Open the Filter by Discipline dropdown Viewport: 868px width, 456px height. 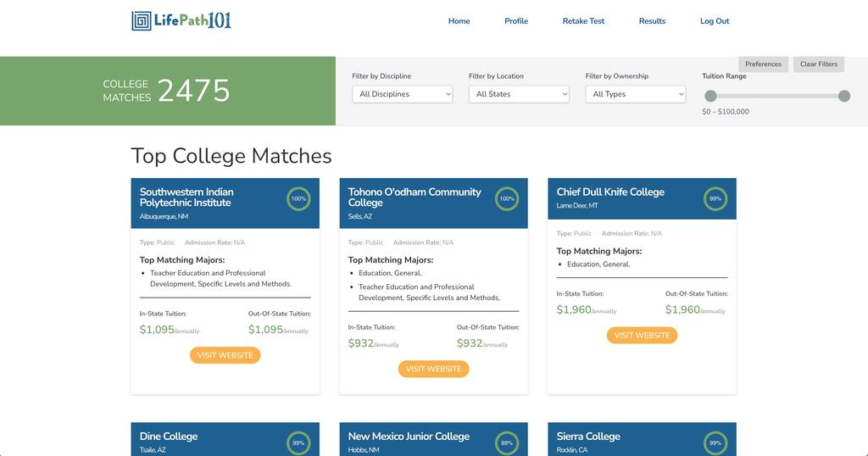pyautogui.click(x=403, y=94)
